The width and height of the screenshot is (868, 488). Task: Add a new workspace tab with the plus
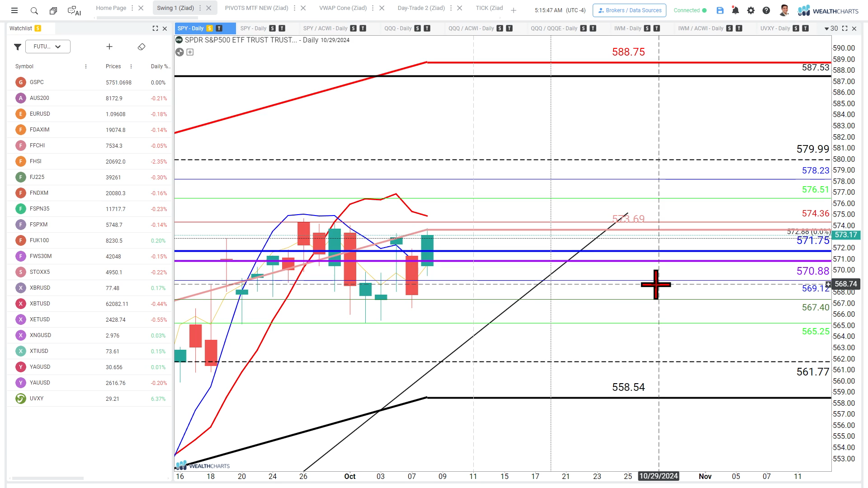(x=514, y=10)
